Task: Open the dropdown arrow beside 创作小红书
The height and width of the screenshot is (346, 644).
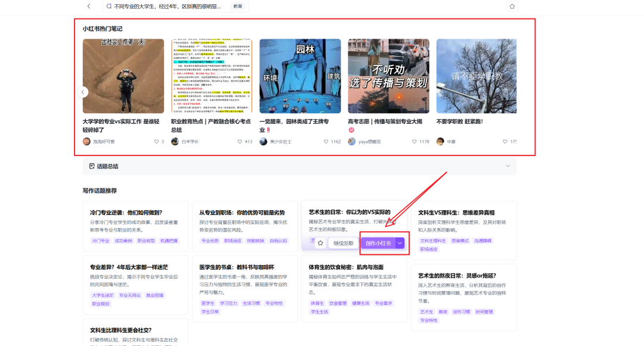Action: (400, 243)
